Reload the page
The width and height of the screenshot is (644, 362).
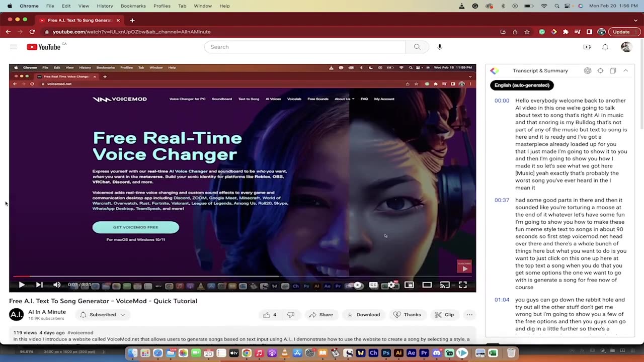pyautogui.click(x=32, y=32)
